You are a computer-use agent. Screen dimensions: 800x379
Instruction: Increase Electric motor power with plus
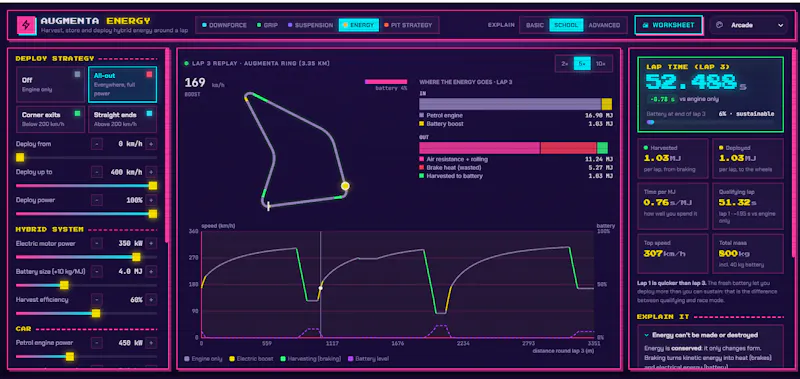coord(151,243)
